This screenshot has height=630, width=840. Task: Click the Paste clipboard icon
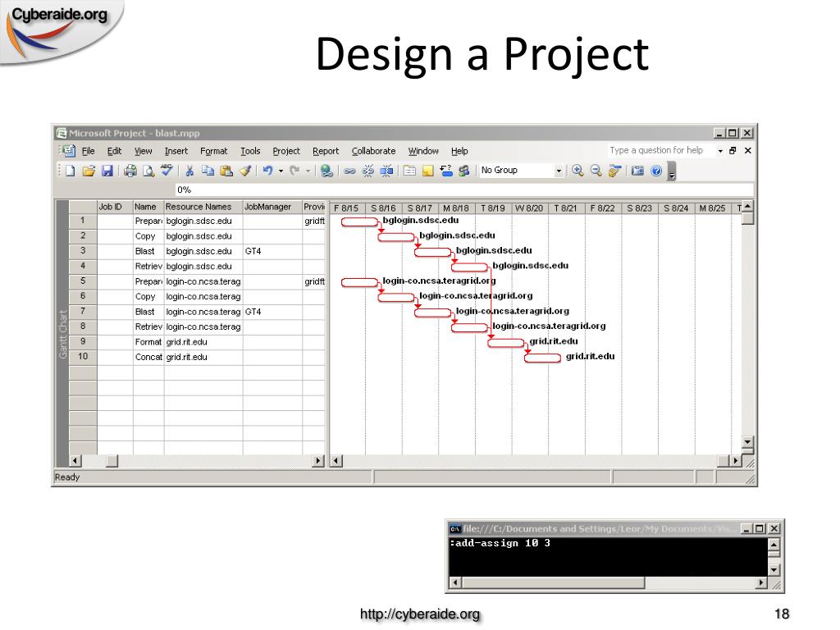pyautogui.click(x=226, y=171)
